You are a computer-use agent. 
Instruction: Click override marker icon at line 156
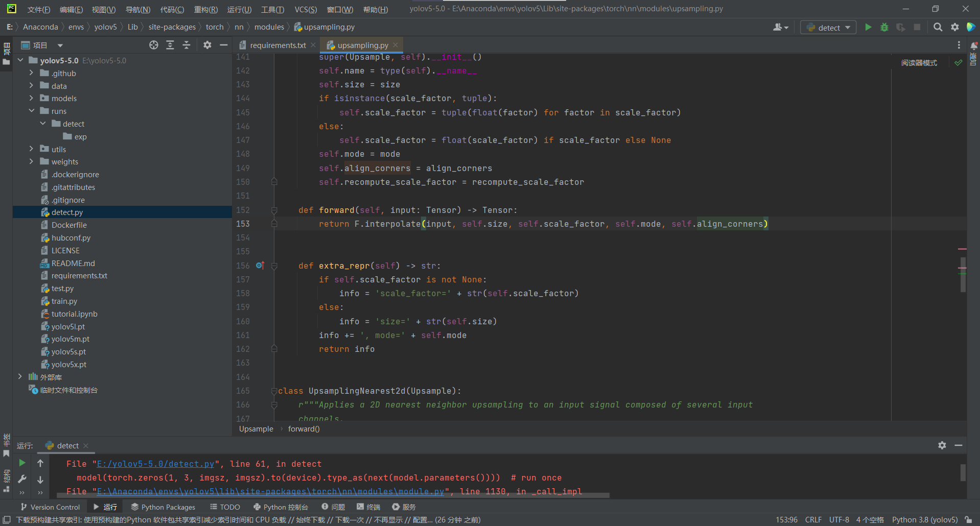(260, 265)
